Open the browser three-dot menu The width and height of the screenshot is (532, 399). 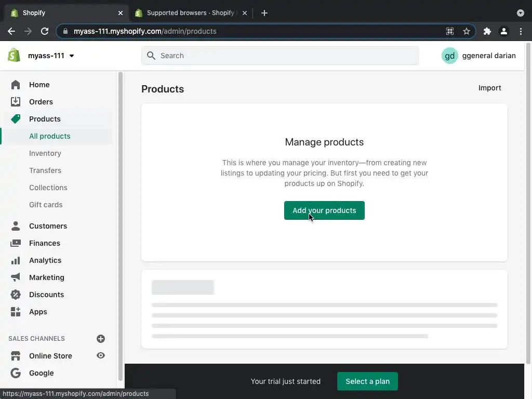coord(521,31)
